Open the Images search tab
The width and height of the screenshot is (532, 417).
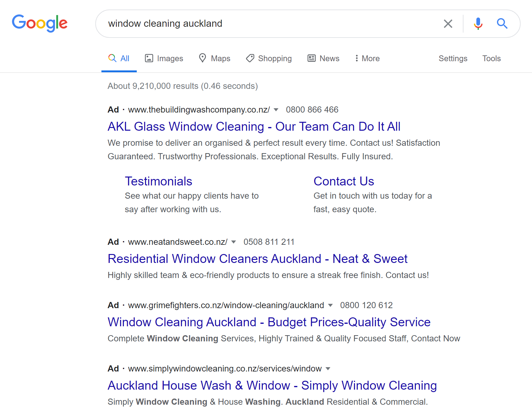[164, 58]
